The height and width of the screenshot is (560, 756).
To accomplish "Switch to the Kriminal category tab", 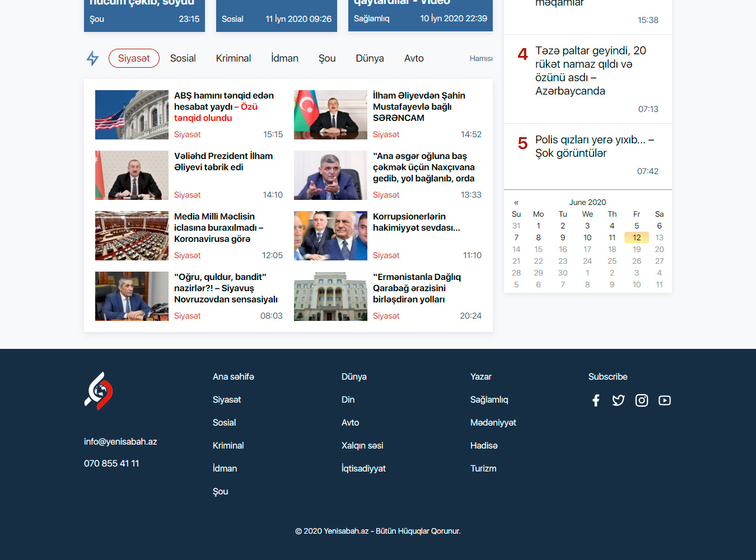I will point(233,58).
